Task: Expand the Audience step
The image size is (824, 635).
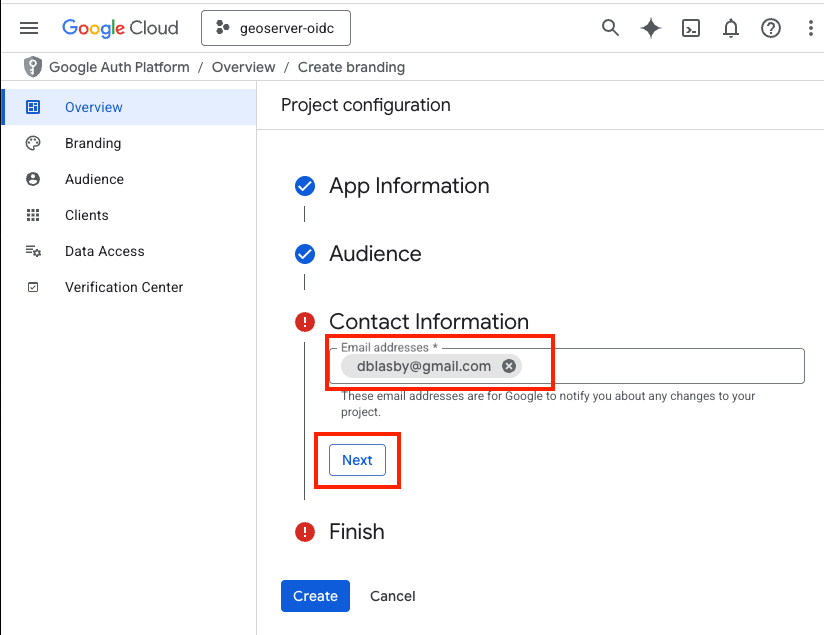Action: point(375,254)
